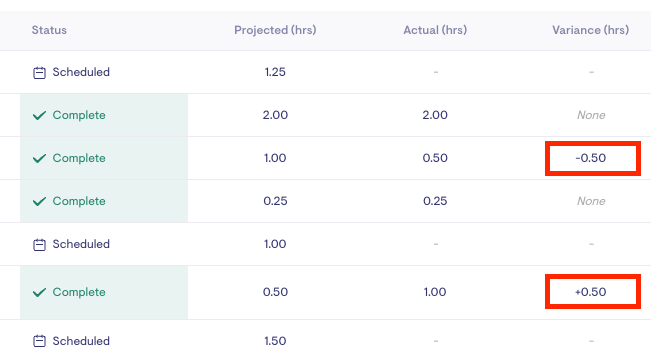The height and width of the screenshot is (360, 651).
Task: Select the Projected (hrs) column header
Action: click(275, 30)
